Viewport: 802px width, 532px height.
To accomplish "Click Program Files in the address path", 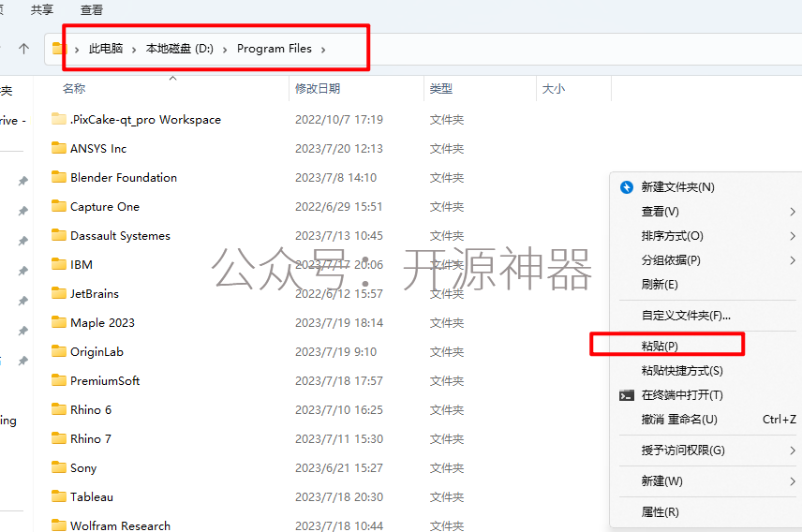I will [x=275, y=49].
